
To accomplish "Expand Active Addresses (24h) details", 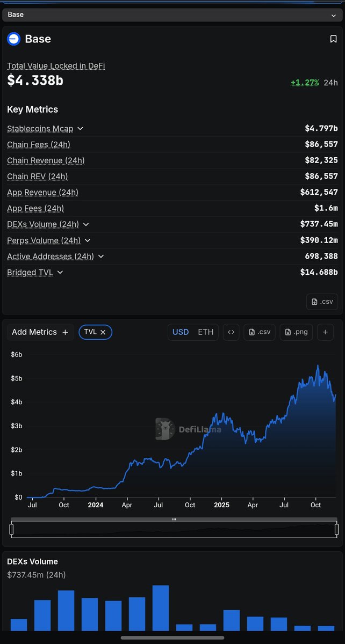I will point(101,257).
